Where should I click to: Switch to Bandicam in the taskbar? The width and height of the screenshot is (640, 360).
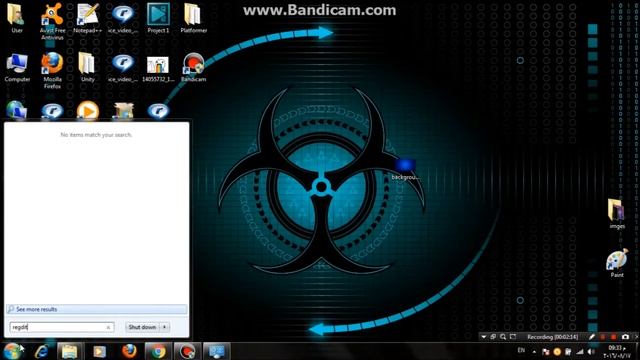tap(187, 351)
